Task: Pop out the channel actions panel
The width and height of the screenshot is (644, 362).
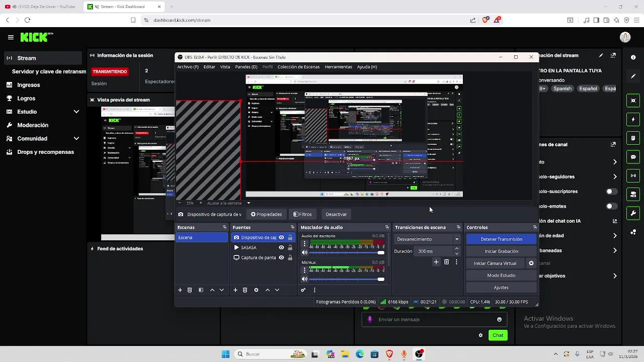Action: [613, 144]
